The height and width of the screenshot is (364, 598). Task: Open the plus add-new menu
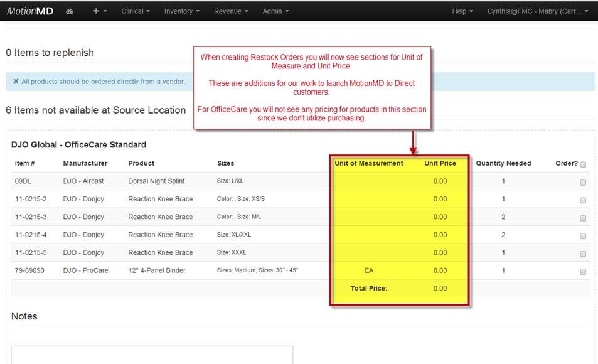100,11
